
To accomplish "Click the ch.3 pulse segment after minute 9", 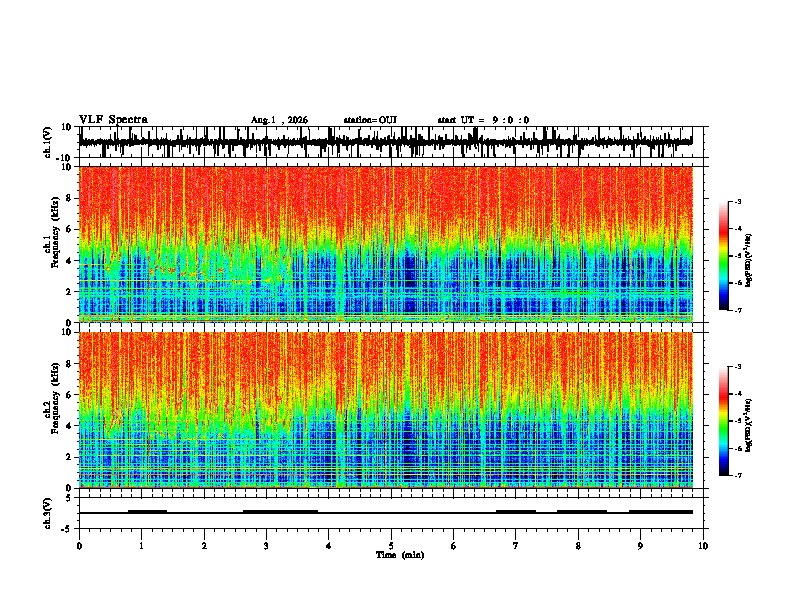I will (x=661, y=511).
